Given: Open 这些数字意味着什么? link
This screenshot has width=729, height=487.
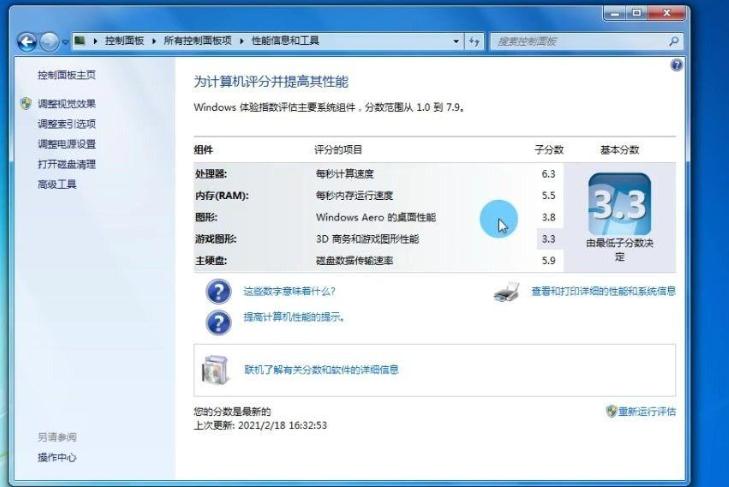Looking at the screenshot, I should 289,292.
